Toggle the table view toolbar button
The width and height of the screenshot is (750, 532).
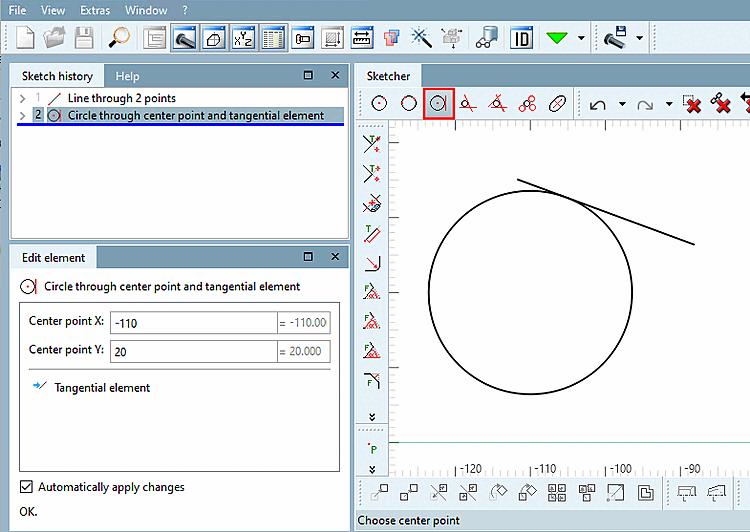pyautogui.click(x=273, y=38)
